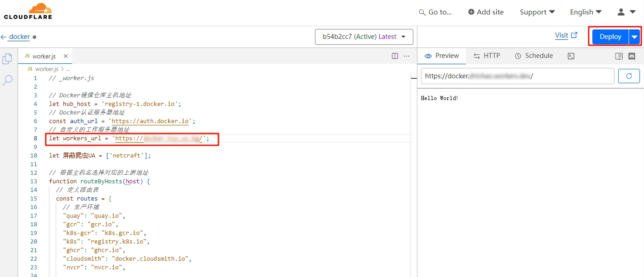
Task: Close the worker.js tab
Action: [x=66, y=56]
